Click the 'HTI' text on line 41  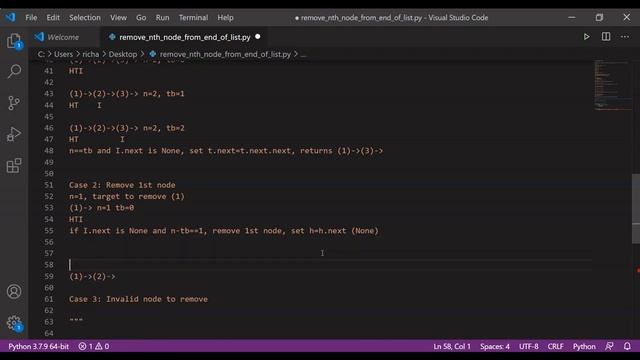pos(76,71)
